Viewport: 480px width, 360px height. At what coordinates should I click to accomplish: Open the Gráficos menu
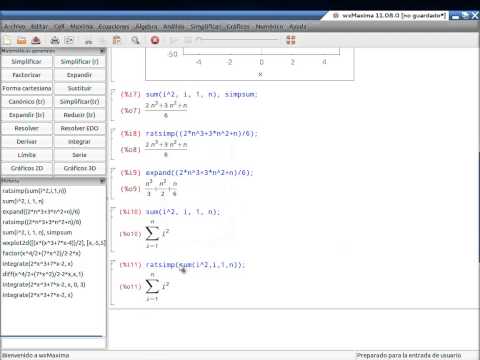point(238,27)
